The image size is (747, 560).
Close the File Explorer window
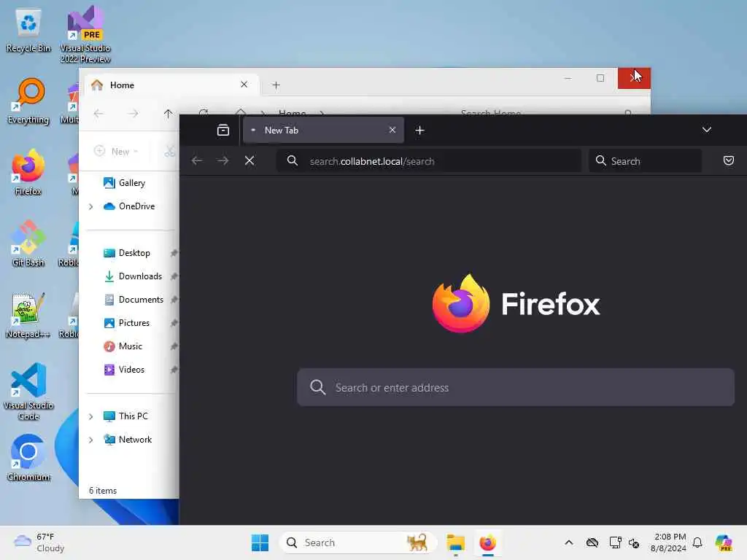(634, 78)
